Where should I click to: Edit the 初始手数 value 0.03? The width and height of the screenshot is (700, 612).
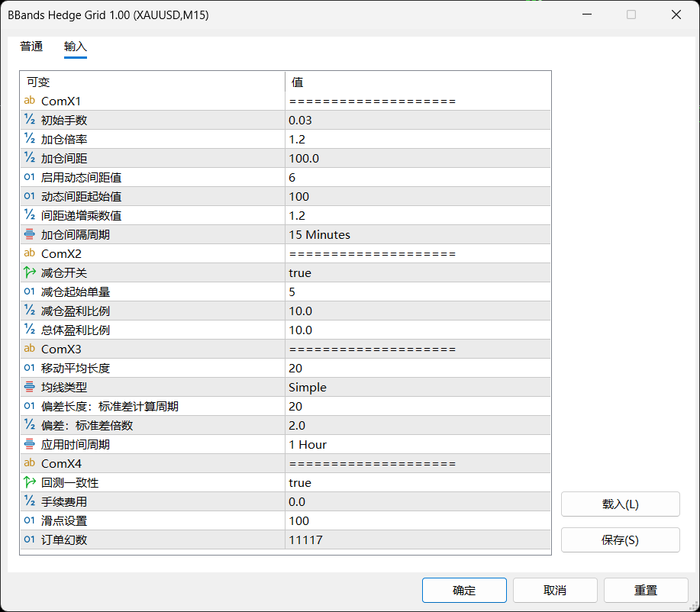coord(418,120)
